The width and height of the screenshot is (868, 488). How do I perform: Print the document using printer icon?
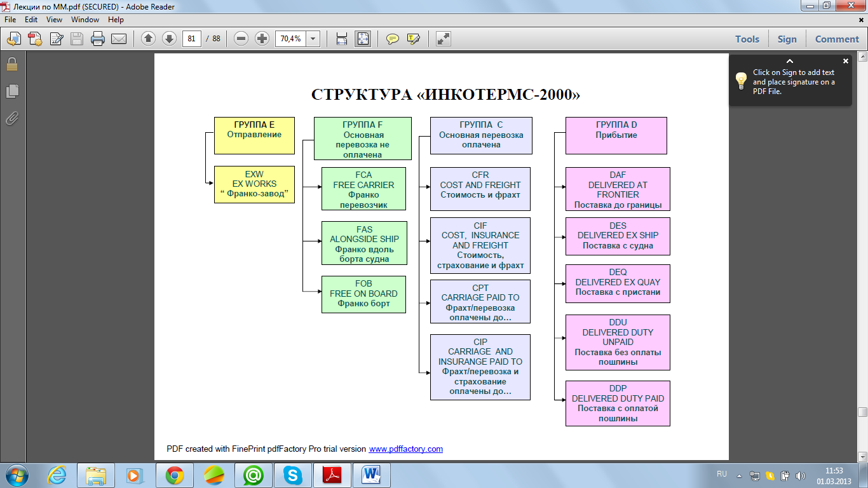point(98,39)
